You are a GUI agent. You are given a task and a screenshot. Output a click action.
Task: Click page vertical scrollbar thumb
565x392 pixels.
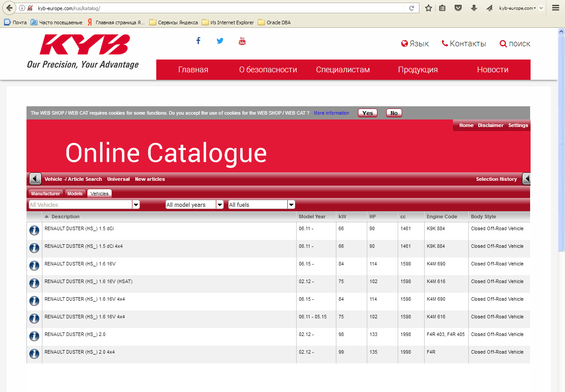(561, 143)
